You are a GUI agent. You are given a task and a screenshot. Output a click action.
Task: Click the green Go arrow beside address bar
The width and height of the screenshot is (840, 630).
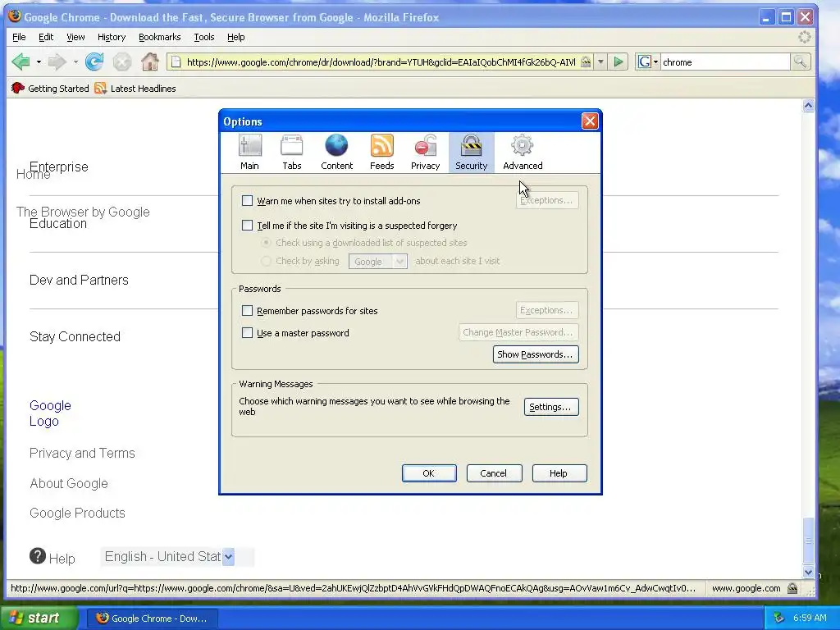click(619, 62)
